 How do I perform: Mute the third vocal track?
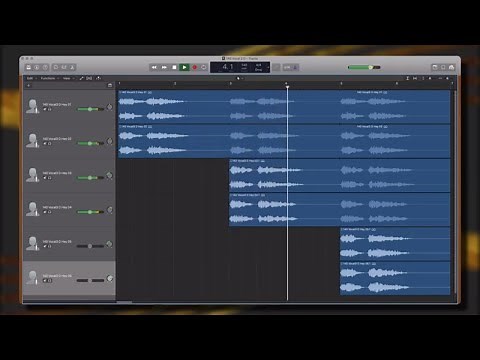click(45, 178)
